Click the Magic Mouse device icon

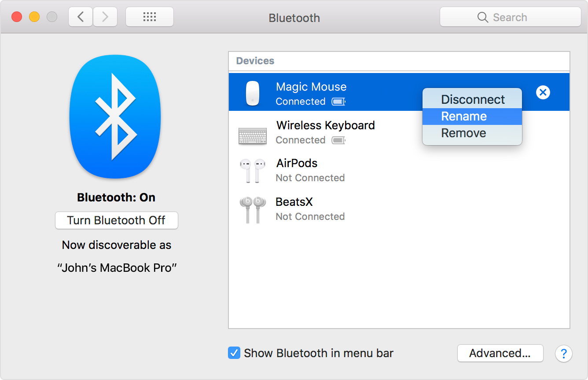coord(253,92)
